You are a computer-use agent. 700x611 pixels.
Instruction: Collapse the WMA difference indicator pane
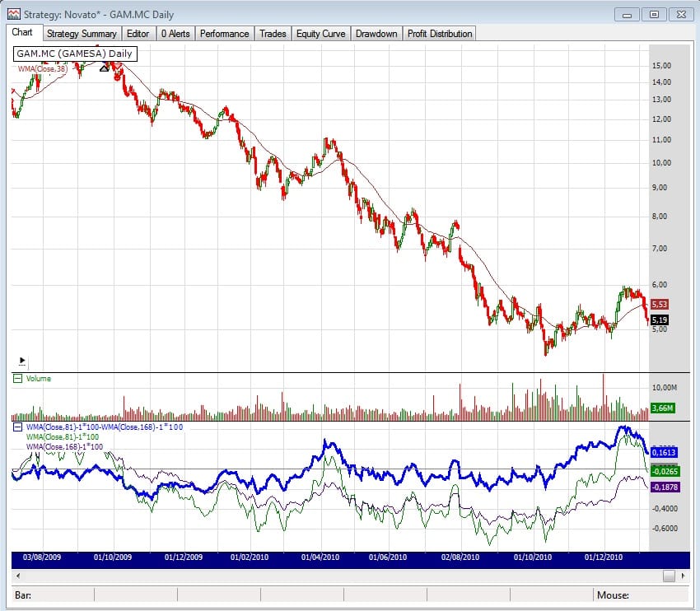point(17,428)
